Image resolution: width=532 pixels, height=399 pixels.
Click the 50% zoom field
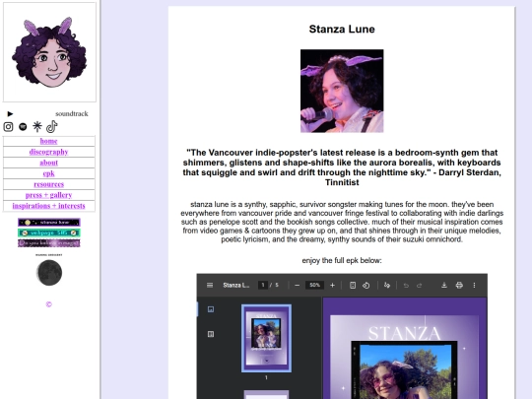315,285
